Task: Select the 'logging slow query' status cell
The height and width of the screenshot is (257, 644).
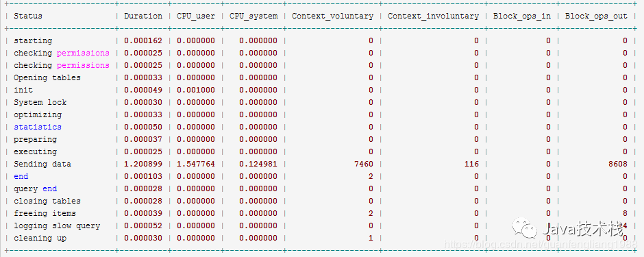Action: [57, 225]
